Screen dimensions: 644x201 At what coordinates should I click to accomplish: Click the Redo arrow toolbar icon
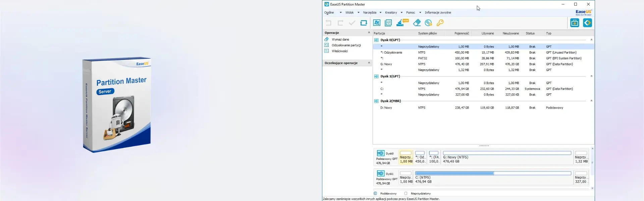340,23
